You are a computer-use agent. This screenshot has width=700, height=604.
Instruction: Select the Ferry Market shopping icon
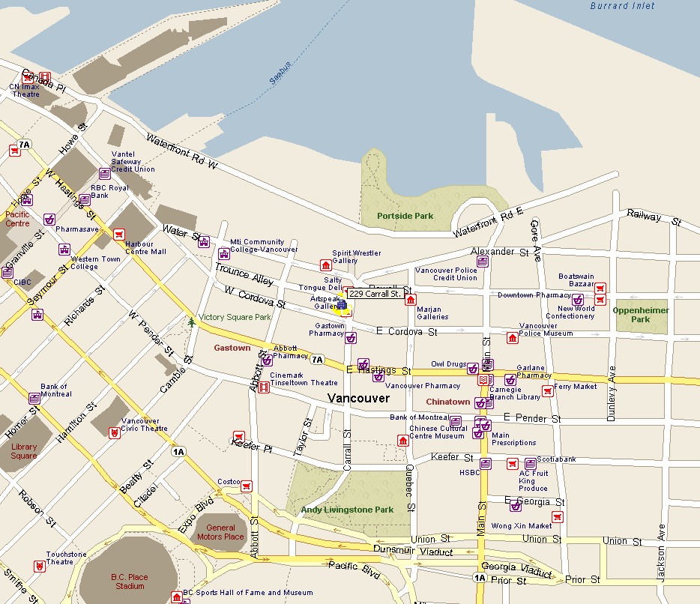point(548,391)
